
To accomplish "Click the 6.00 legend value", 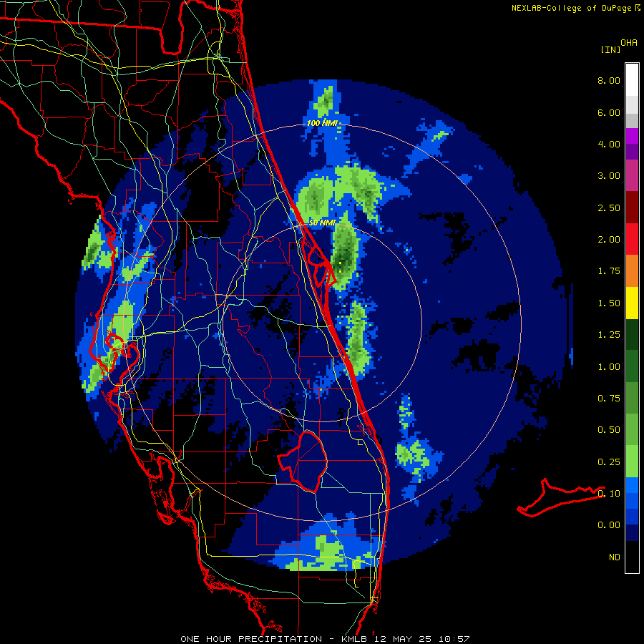I will (609, 112).
